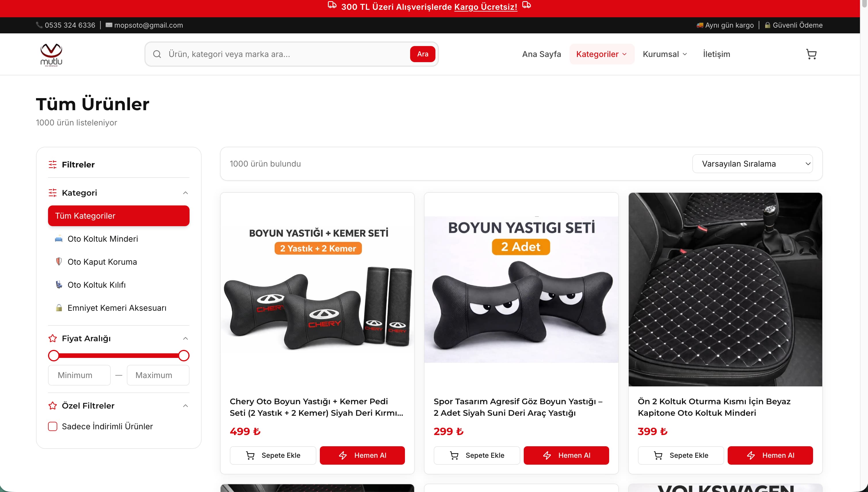Image resolution: width=868 pixels, height=492 pixels.
Task: Open the shopping cart icon
Action: click(811, 54)
